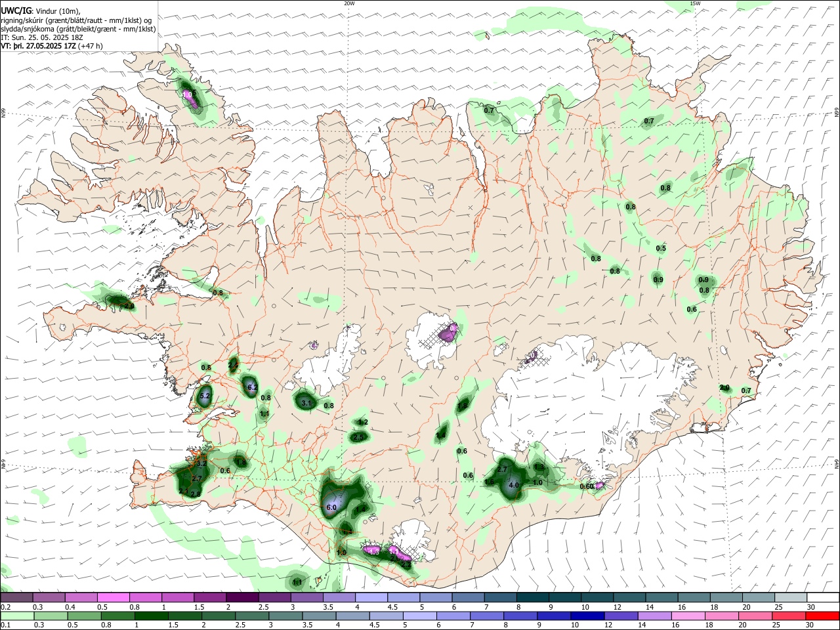840x630 pixels.
Task: Click the VT: þri. 27.05.2025 17Z valid time
Action: pos(38,46)
